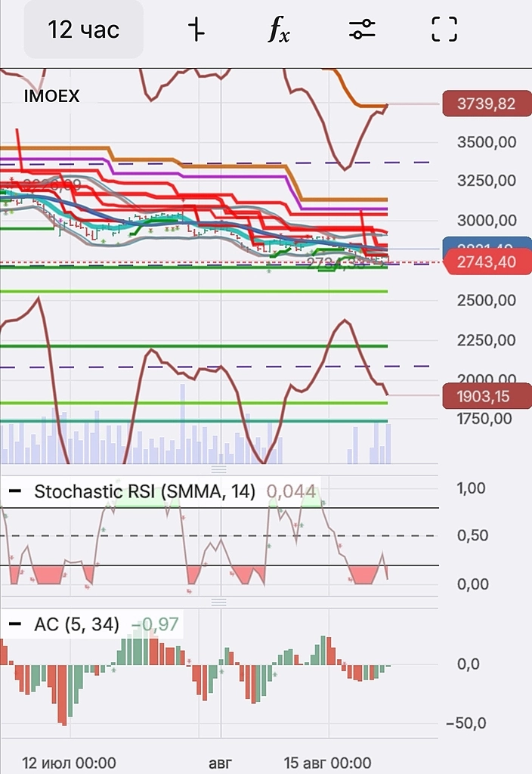Click the AC value −0,97
Viewport: 532px width, 774px height.
point(154,624)
